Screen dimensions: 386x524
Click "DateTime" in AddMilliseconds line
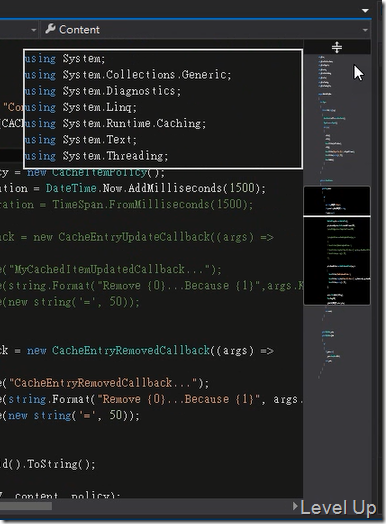point(71,188)
